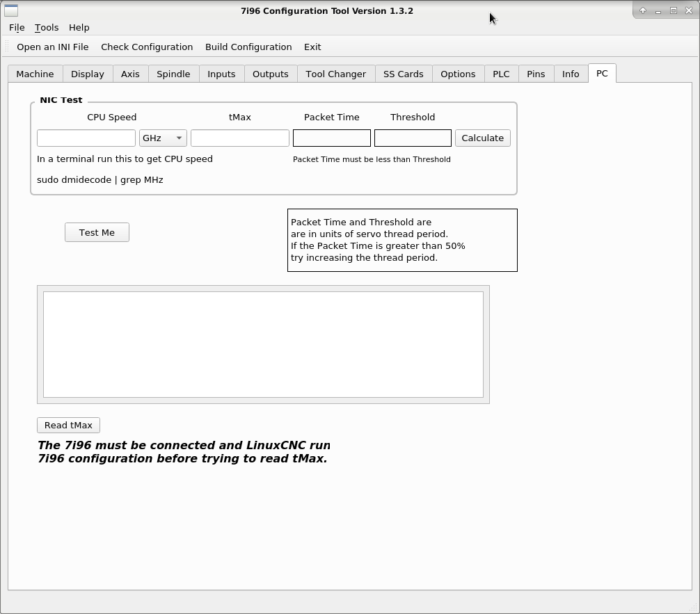Focus the CPU Speed input field
Viewport: 700px width, 614px height.
[86, 138]
